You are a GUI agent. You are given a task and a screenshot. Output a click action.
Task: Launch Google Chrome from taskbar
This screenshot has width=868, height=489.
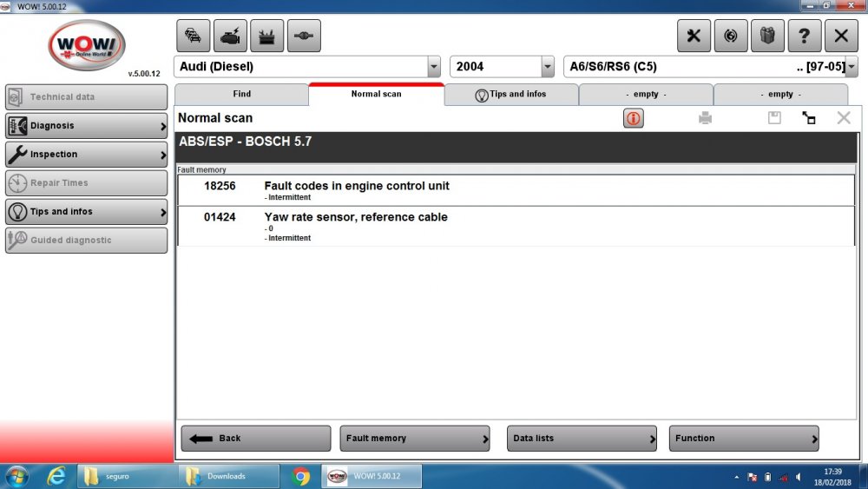(x=300, y=476)
